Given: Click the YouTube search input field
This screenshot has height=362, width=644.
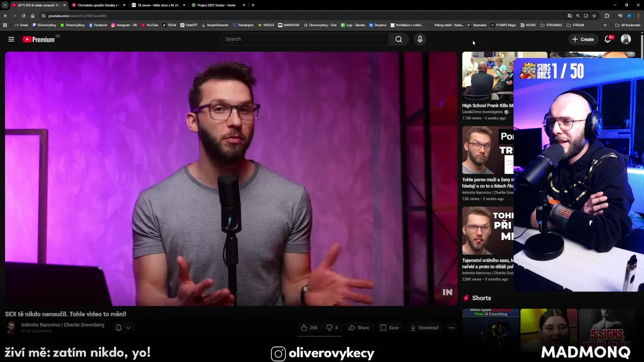Looking at the screenshot, I should click(304, 39).
